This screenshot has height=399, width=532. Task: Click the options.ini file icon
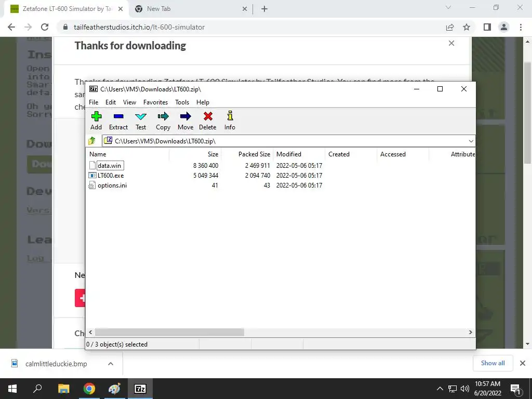[92, 185]
